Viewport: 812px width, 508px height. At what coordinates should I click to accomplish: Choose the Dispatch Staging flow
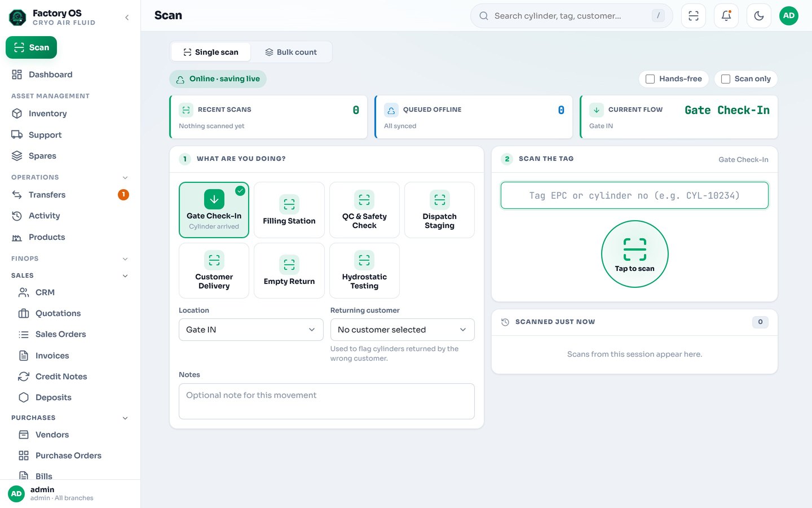tap(439, 210)
